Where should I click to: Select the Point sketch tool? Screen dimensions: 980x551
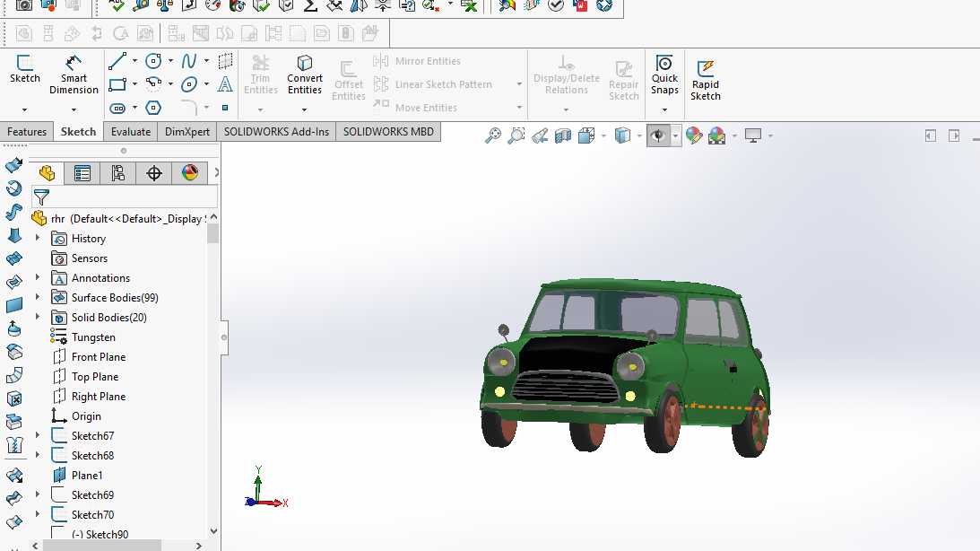[225, 108]
